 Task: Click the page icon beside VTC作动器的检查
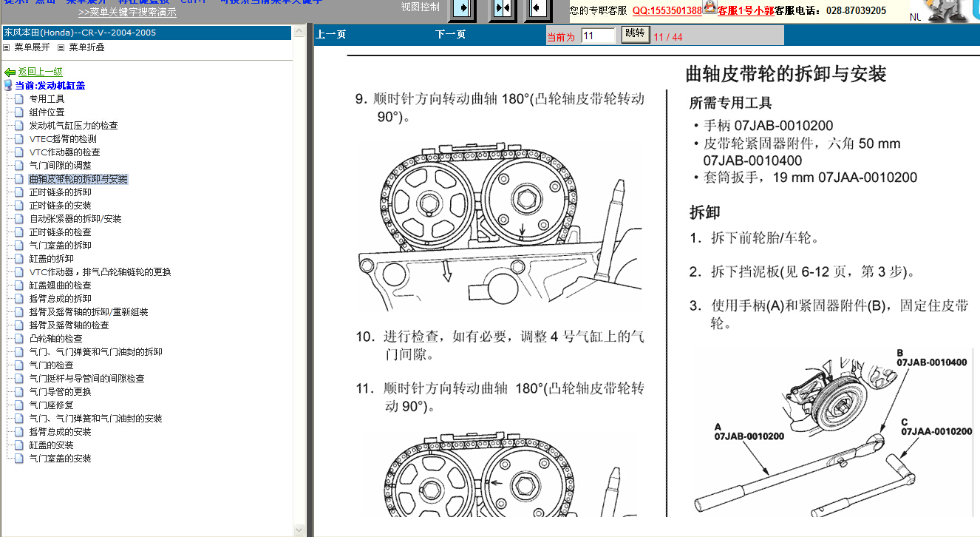(x=19, y=152)
